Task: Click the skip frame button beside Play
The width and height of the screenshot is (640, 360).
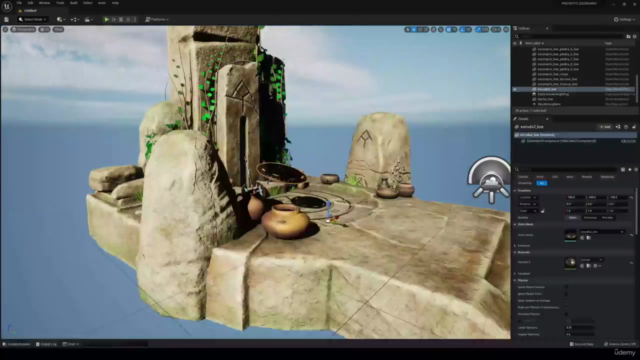Action: pos(114,20)
